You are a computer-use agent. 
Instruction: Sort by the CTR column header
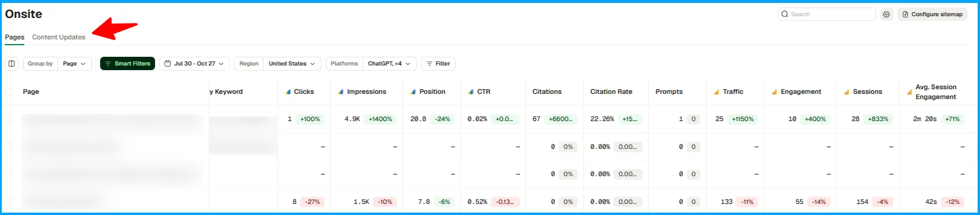pos(483,92)
